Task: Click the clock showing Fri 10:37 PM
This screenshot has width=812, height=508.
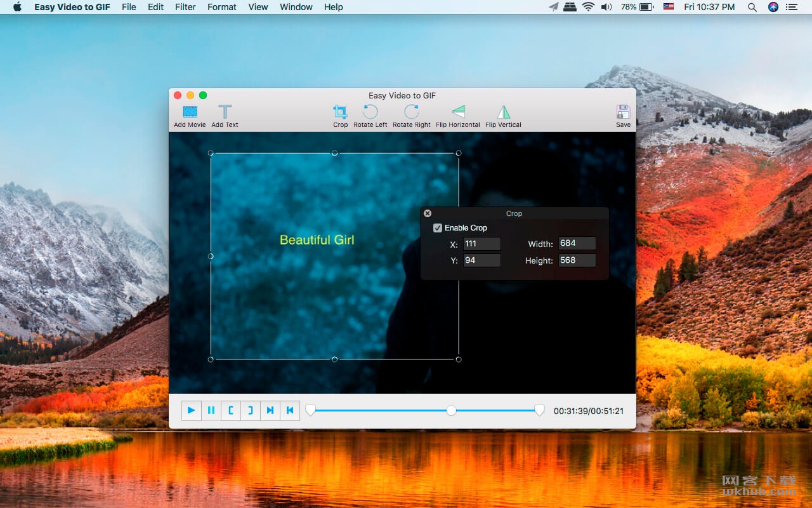Action: [709, 7]
